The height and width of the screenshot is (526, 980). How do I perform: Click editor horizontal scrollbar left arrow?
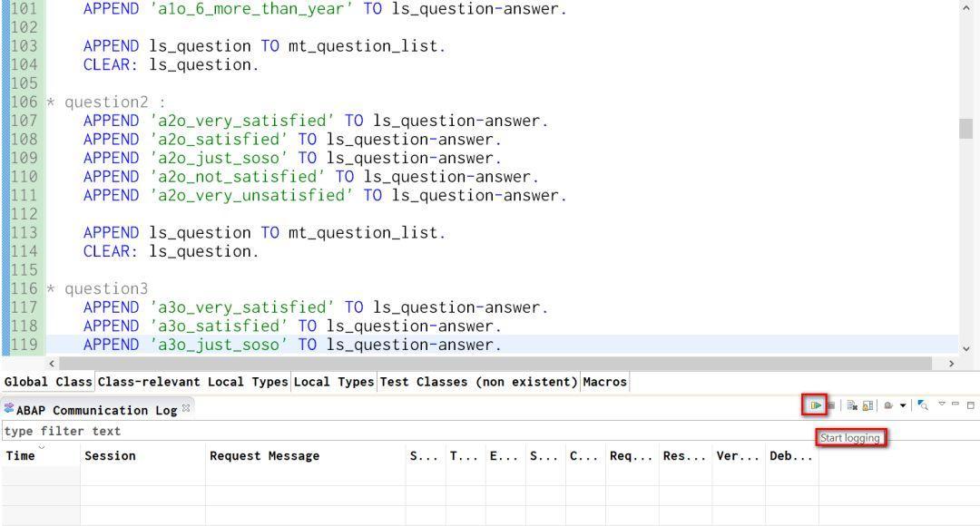pos(52,363)
